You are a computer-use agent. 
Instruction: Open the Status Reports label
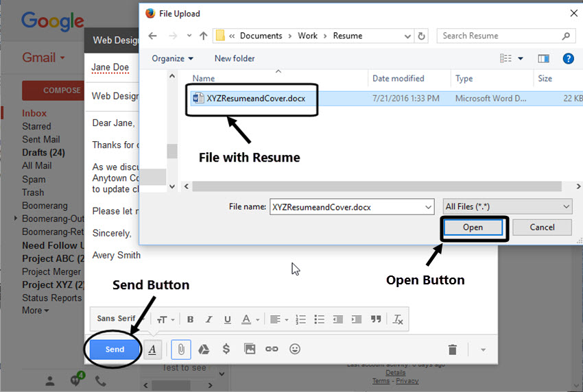tap(51, 298)
